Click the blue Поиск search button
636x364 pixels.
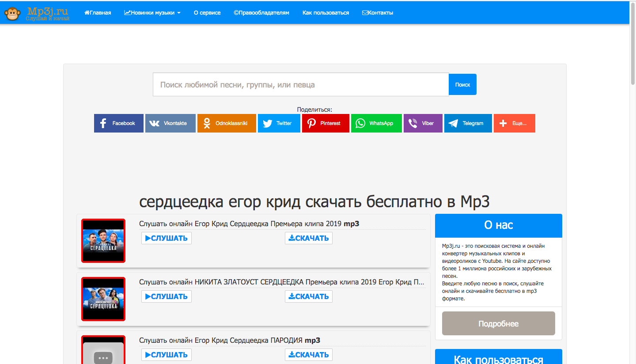[462, 84]
